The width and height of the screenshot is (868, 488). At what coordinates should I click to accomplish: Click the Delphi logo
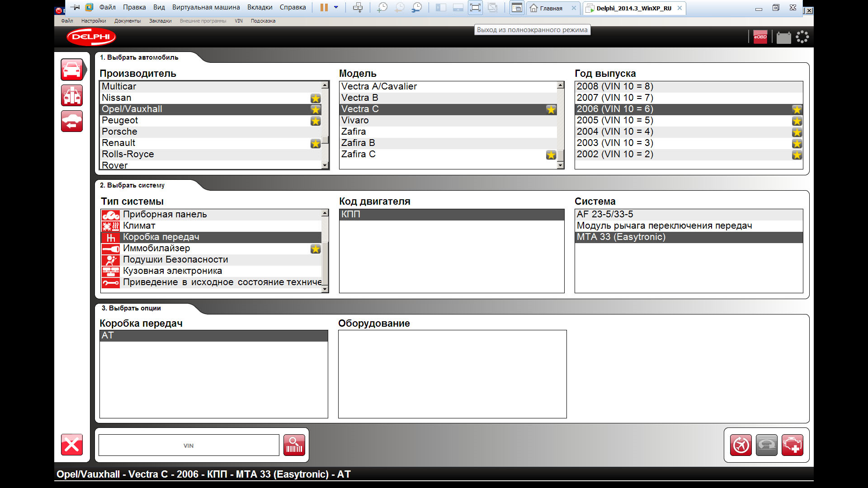point(91,37)
